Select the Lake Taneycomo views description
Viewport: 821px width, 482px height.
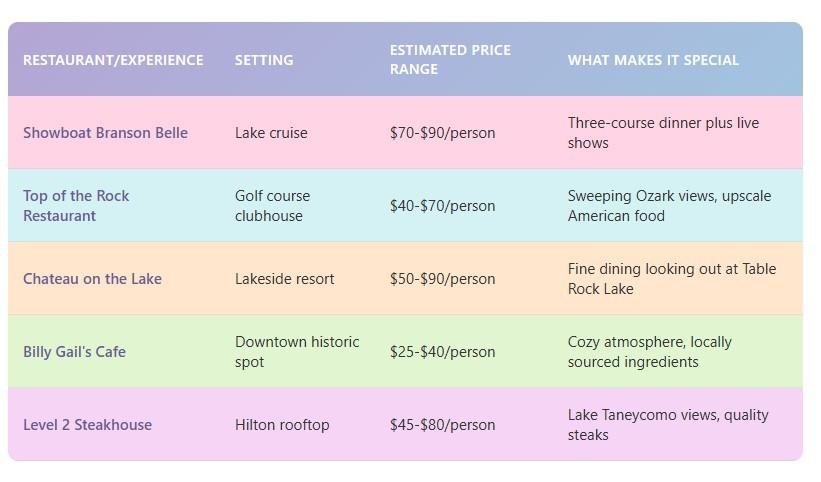tap(668, 425)
